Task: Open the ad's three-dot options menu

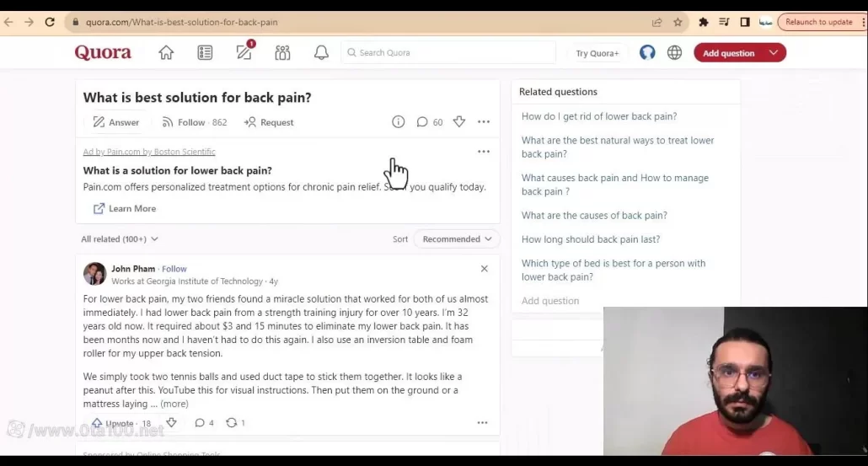Action: pyautogui.click(x=484, y=152)
